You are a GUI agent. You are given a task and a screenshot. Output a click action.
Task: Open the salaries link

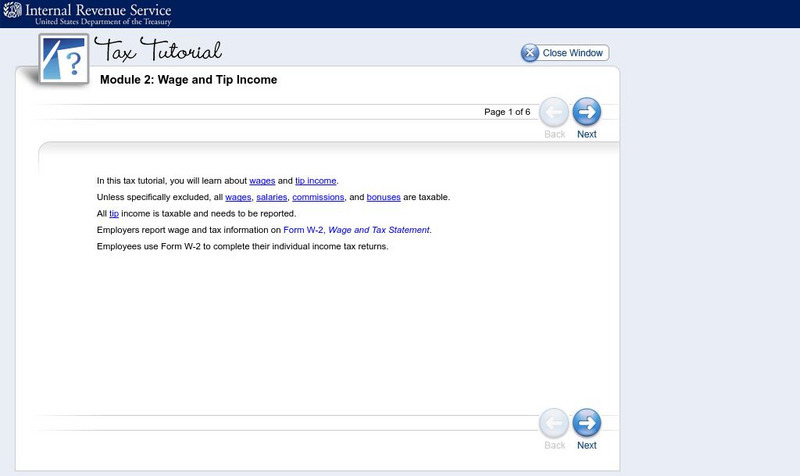[272, 197]
